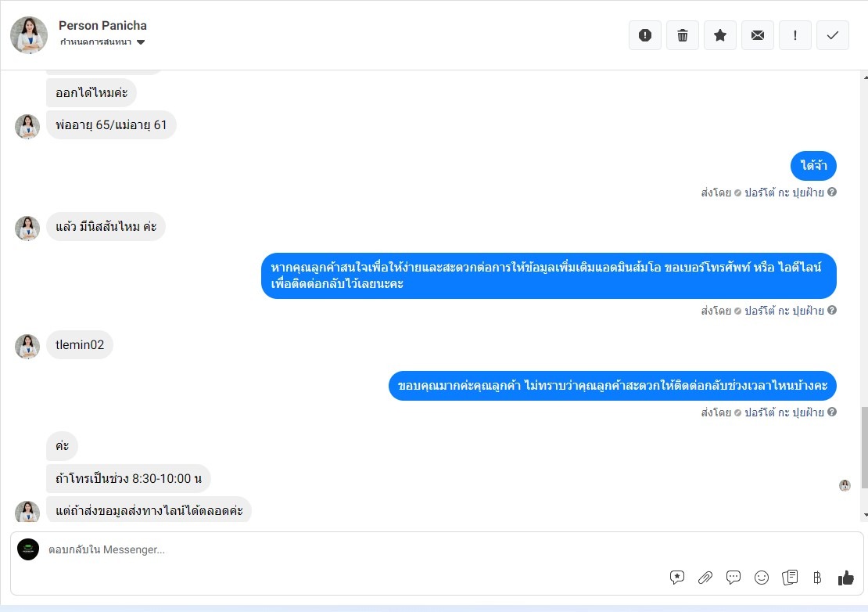The image size is (868, 612).
Task: Click the chat vertical scrollbar thumb
Action: coord(864,440)
